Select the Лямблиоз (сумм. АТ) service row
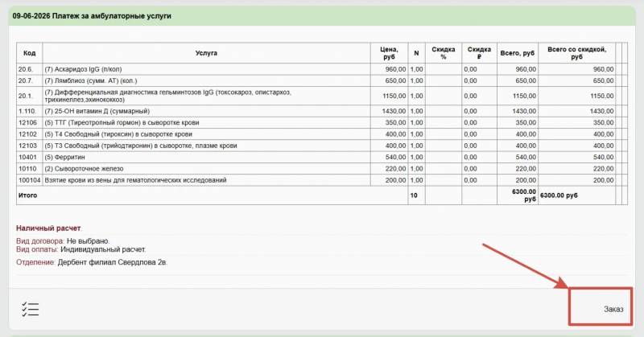The width and height of the screenshot is (644, 337). [322, 81]
